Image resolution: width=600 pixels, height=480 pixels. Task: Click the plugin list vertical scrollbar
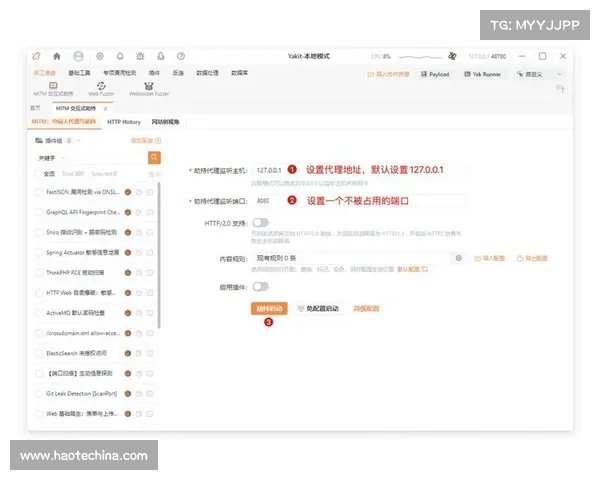(159, 256)
